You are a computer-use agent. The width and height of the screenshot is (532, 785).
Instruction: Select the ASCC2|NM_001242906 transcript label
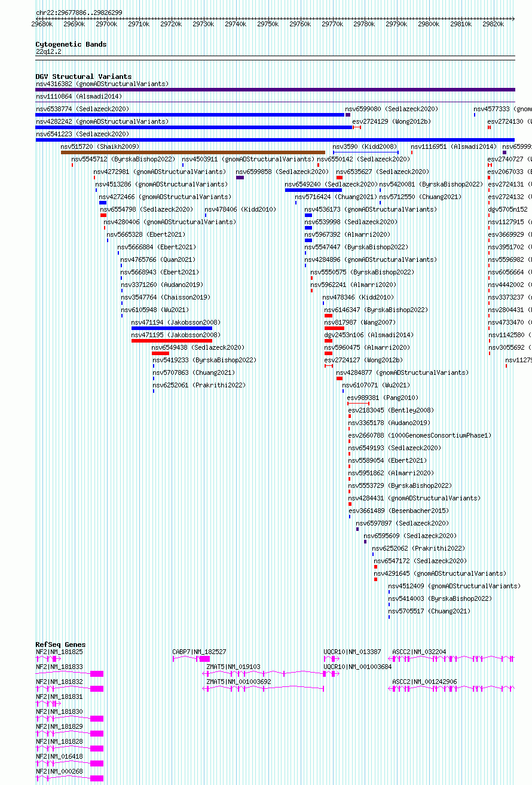[424, 682]
